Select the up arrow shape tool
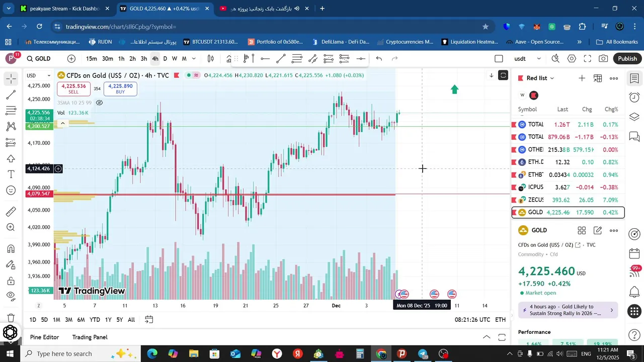 (11, 159)
